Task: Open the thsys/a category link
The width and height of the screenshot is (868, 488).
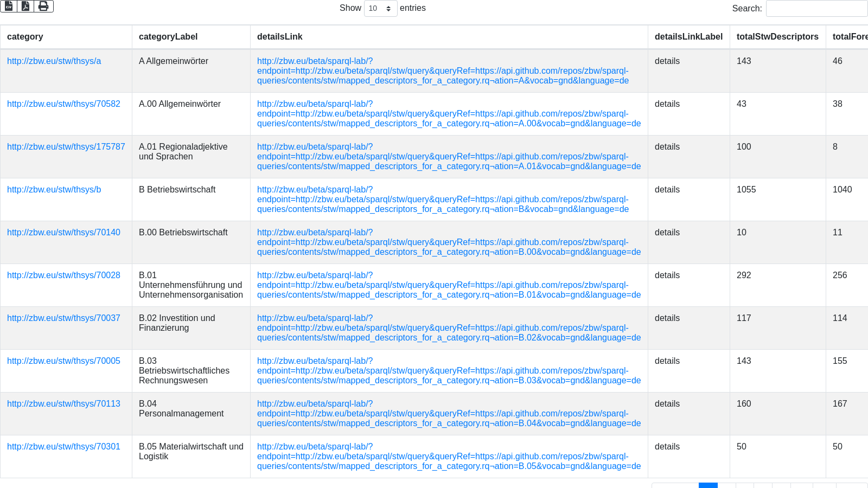Action: [x=54, y=61]
